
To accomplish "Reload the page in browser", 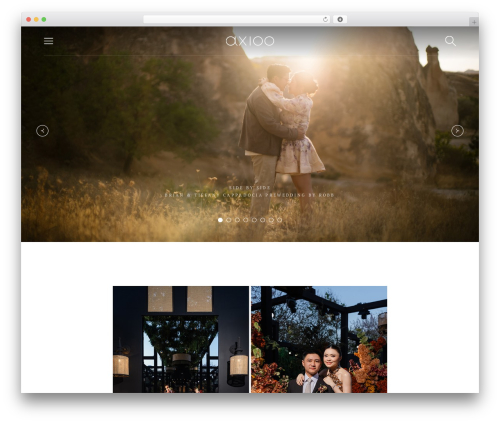I will 325,19.
